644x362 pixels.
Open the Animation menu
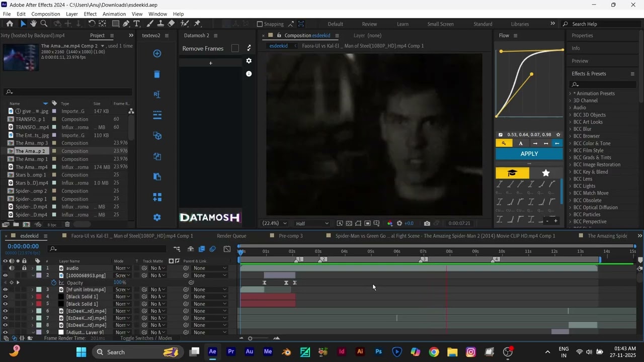114,14
